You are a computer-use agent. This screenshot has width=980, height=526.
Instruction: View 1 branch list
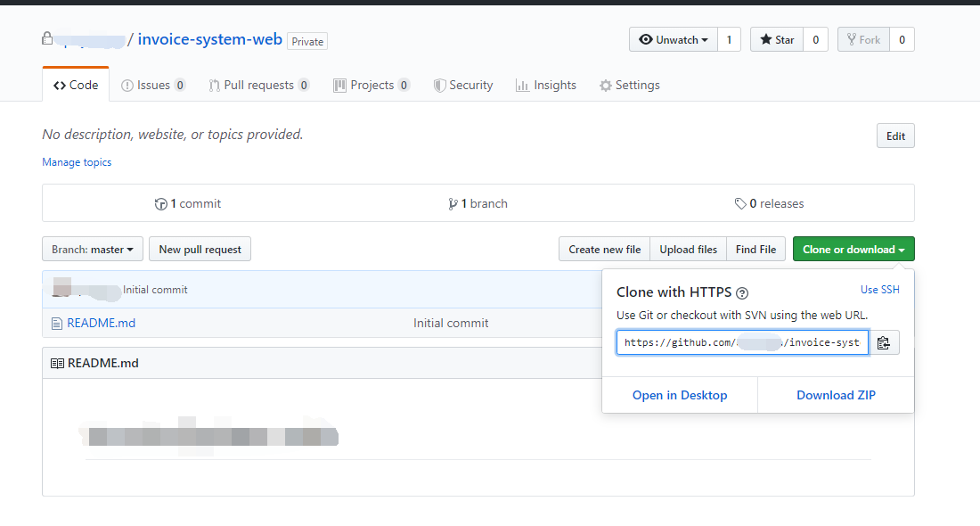478,204
